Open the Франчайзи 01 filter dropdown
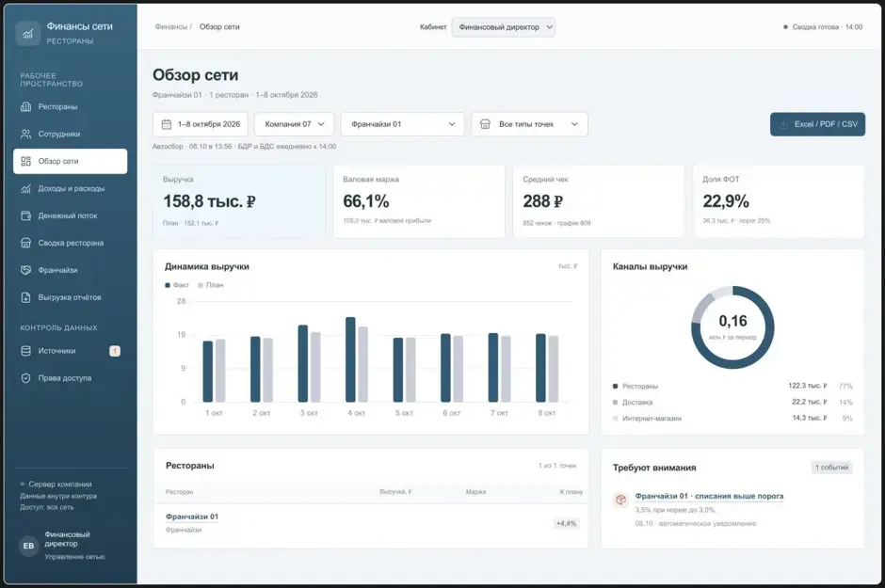 click(402, 124)
